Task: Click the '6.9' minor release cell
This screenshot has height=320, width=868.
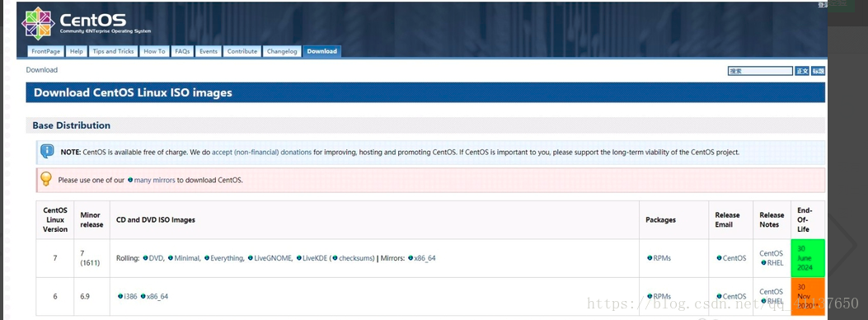Action: tap(91, 296)
